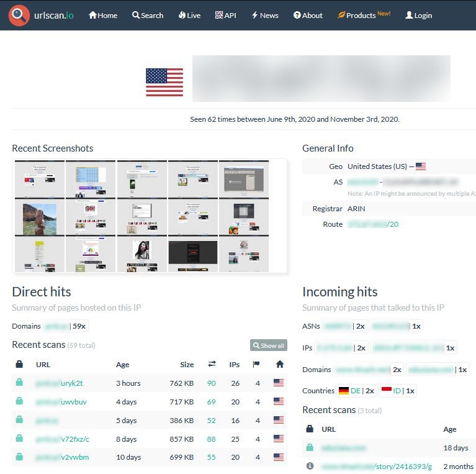Viewport: 476px width, 474px height.
Task: Click the DE country flag badge
Action: point(349,391)
